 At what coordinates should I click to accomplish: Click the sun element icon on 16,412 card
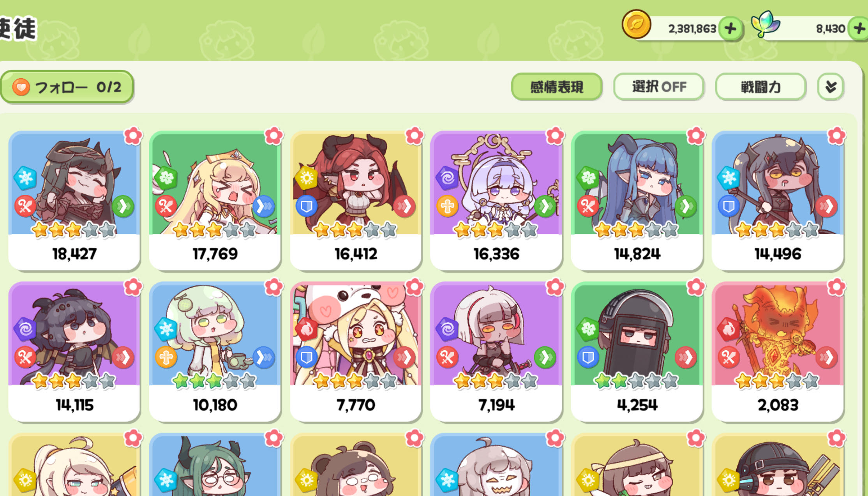(307, 178)
